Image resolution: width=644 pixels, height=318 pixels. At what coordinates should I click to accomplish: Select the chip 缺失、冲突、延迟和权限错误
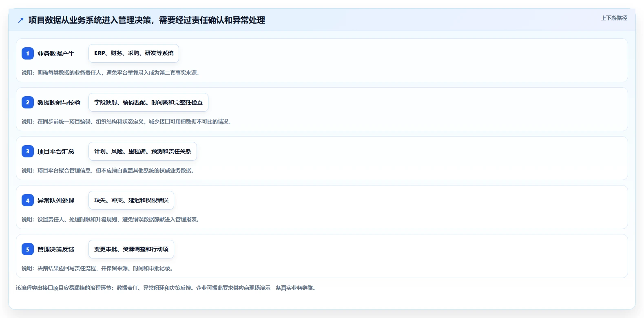coord(131,200)
